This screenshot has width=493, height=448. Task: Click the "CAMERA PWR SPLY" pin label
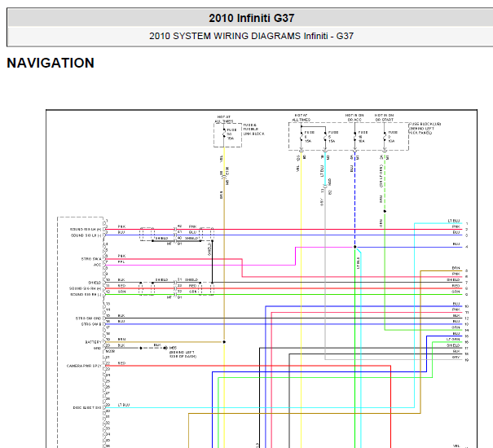(x=84, y=366)
